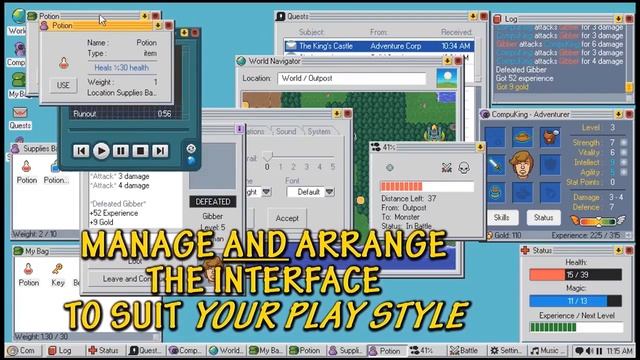Open Status in CompuKing Adventurer window
The height and width of the screenshot is (360, 640).
click(x=544, y=217)
